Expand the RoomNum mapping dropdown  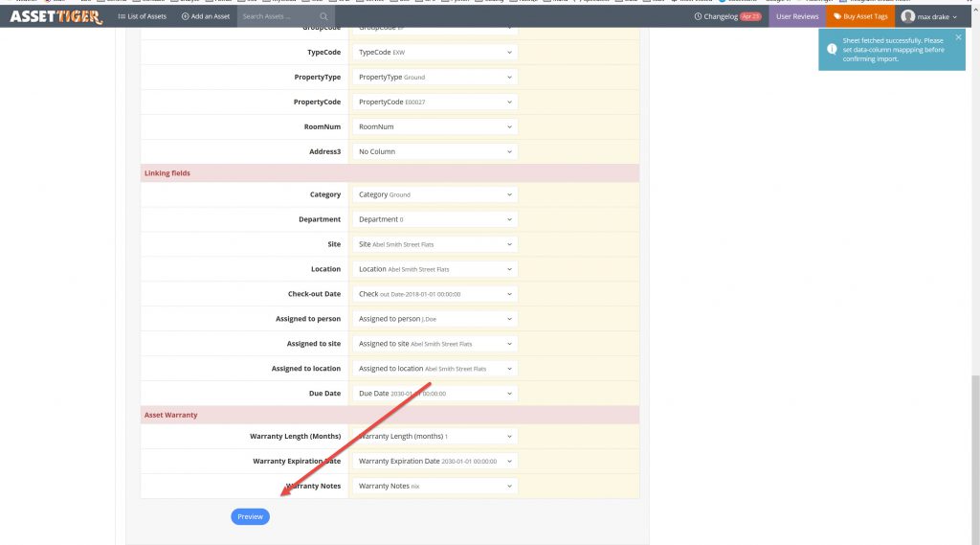coord(434,126)
